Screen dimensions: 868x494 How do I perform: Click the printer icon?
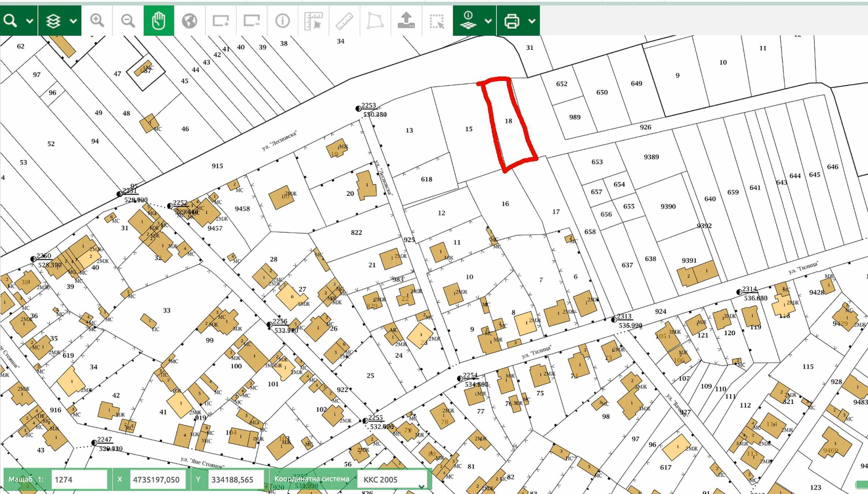[512, 21]
